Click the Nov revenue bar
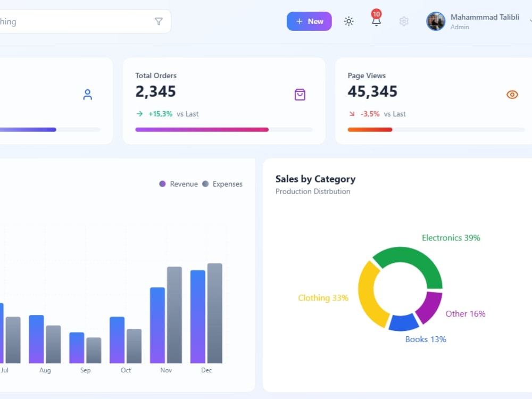 [157, 326]
